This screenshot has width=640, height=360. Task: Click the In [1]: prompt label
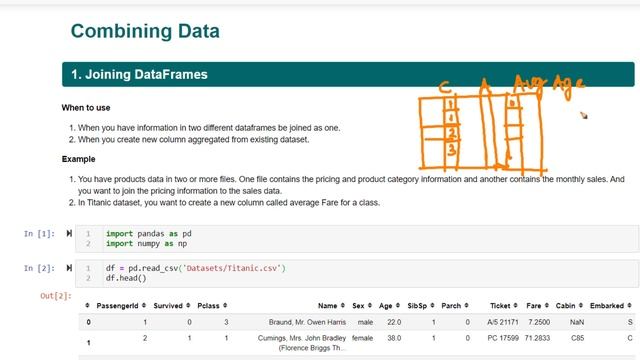pyautogui.click(x=39, y=233)
